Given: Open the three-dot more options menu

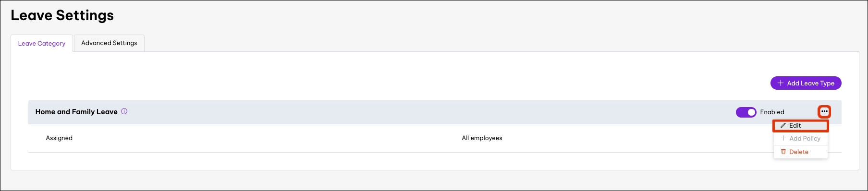Looking at the screenshot, I should click(824, 112).
